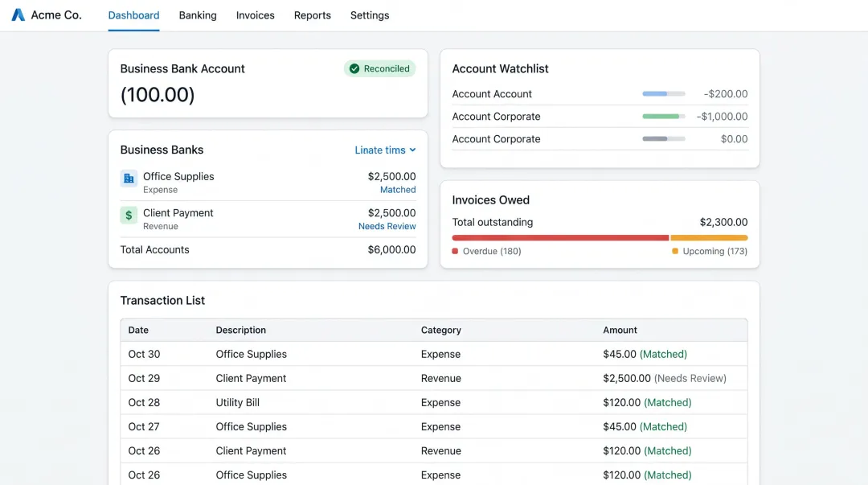868x485 pixels.
Task: Click the Upcoming (173) legend label
Action: pos(714,251)
